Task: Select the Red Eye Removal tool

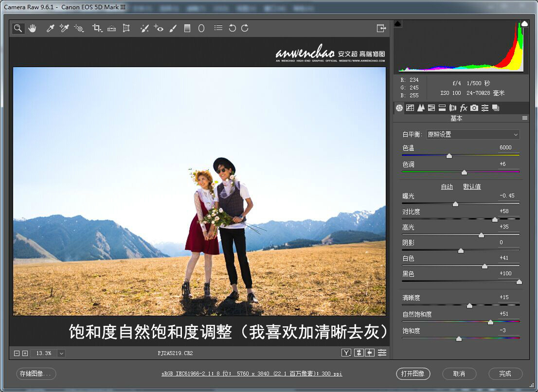Action: tap(159, 28)
